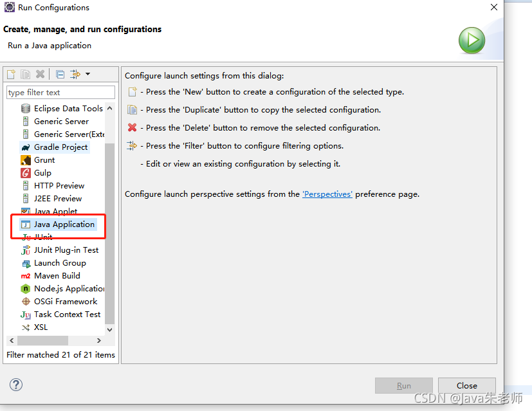Click the Run Configurations title bar icon
532x411 pixels.
(10, 7)
